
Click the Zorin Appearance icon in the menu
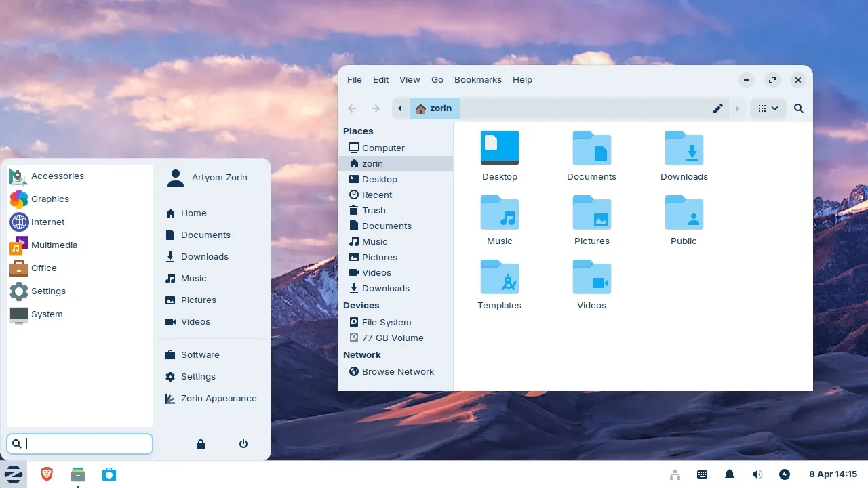coord(171,399)
